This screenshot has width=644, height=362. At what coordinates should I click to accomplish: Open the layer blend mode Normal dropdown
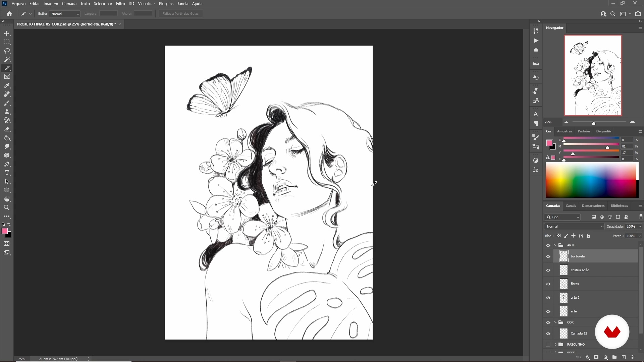(574, 227)
